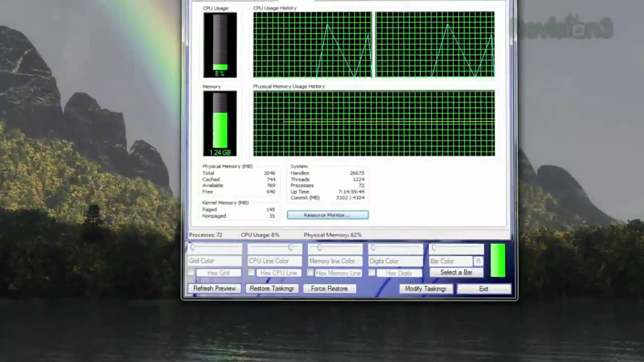This screenshot has height=362, width=644.
Task: Click the Force Restore button
Action: point(329,289)
